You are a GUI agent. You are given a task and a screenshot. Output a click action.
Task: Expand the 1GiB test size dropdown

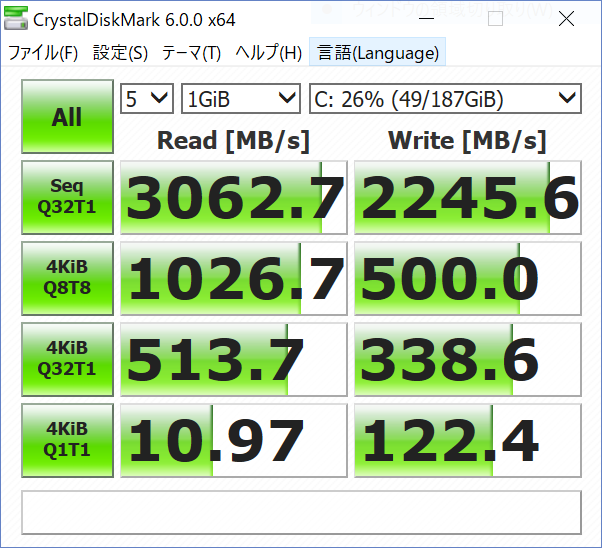coord(241,98)
